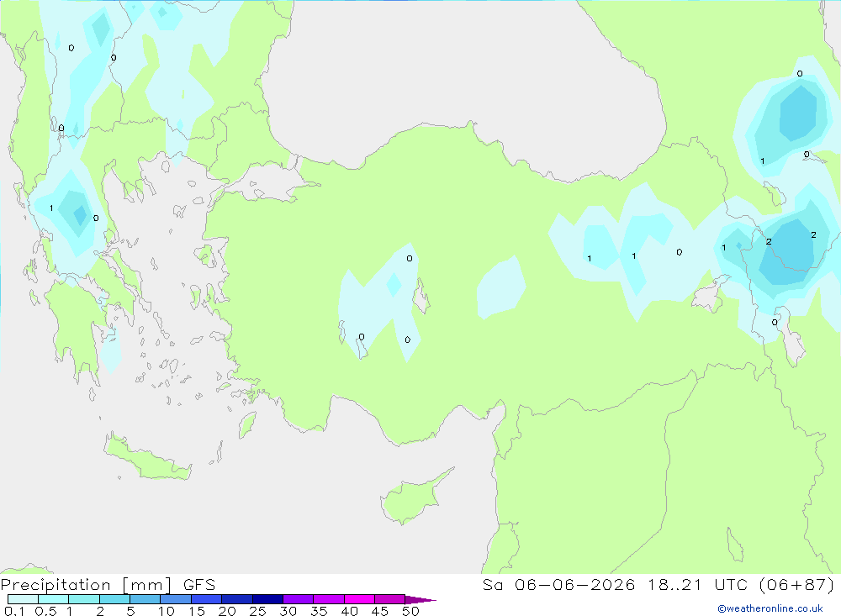Click the '0.1' legend scale label
The width and height of the screenshot is (841, 616).
14,611
